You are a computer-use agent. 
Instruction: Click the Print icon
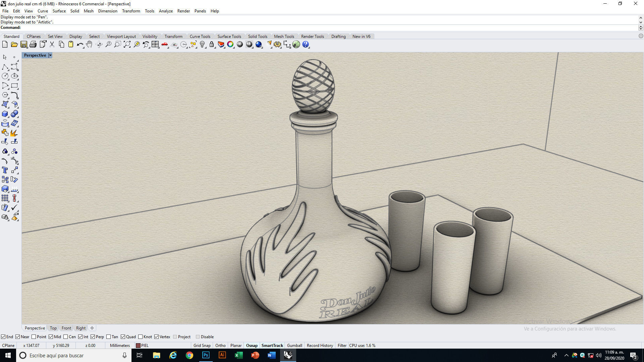pyautogui.click(x=33, y=45)
